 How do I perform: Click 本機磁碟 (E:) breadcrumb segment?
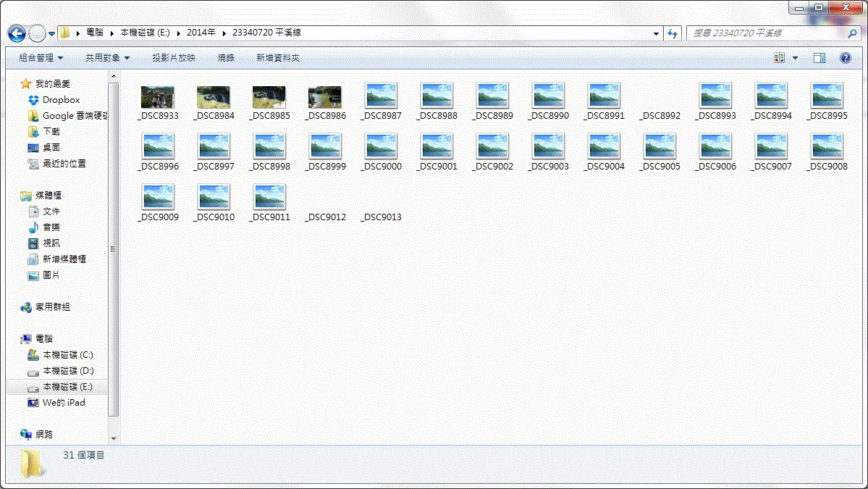145,33
